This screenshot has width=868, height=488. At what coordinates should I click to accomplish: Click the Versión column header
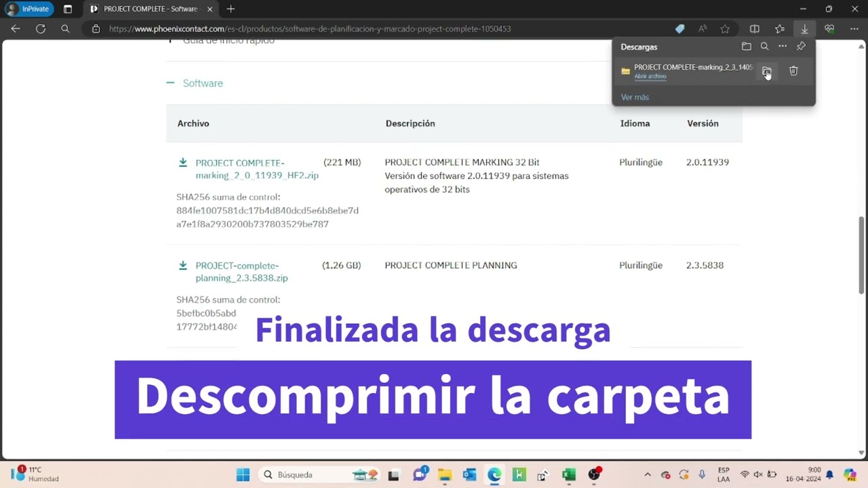(x=703, y=123)
